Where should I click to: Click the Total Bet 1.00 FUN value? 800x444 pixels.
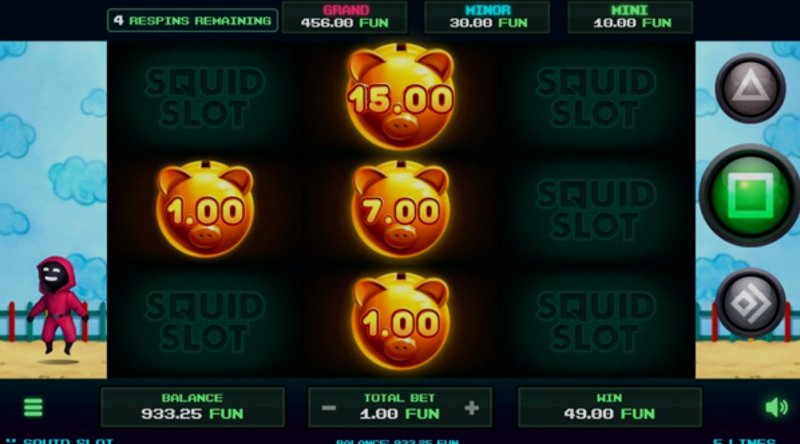pos(399,414)
